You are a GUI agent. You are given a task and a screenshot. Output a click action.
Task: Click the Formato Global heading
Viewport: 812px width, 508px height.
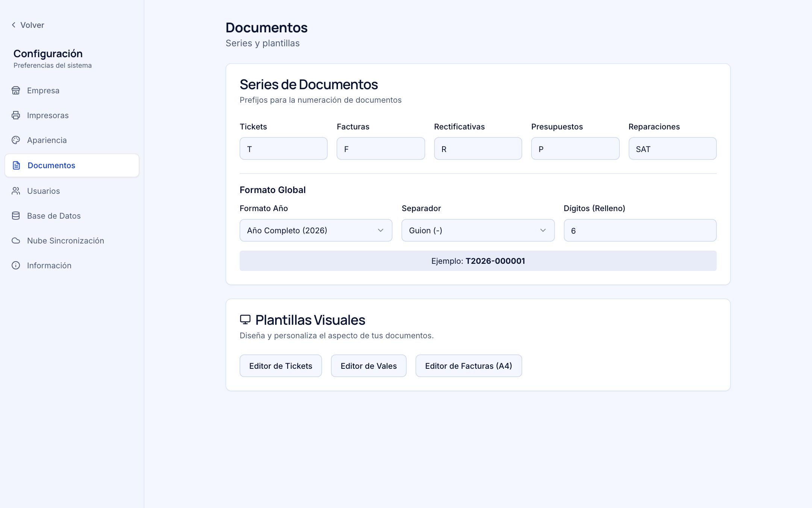pyautogui.click(x=273, y=190)
